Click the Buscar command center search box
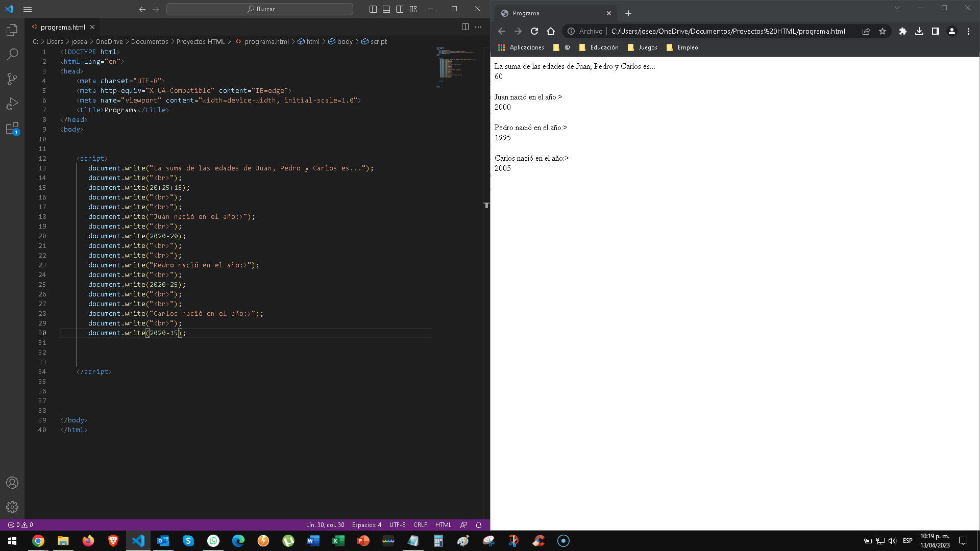 click(260, 9)
